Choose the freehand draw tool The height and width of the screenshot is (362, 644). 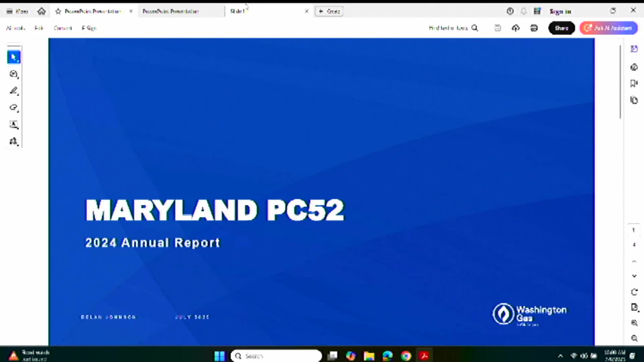pos(14,108)
